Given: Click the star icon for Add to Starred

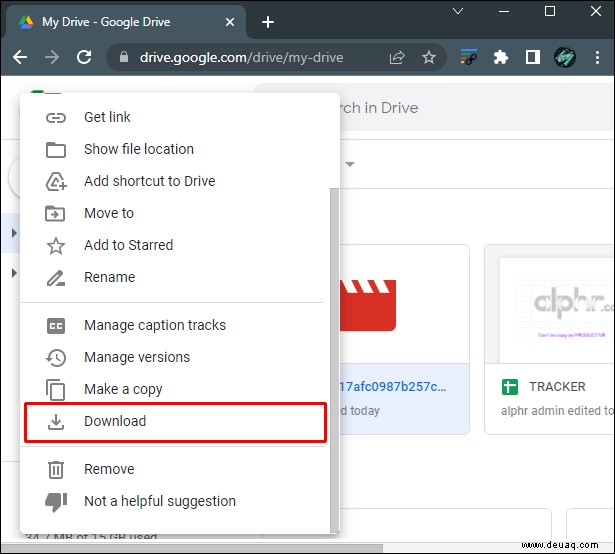Looking at the screenshot, I should pos(56,246).
